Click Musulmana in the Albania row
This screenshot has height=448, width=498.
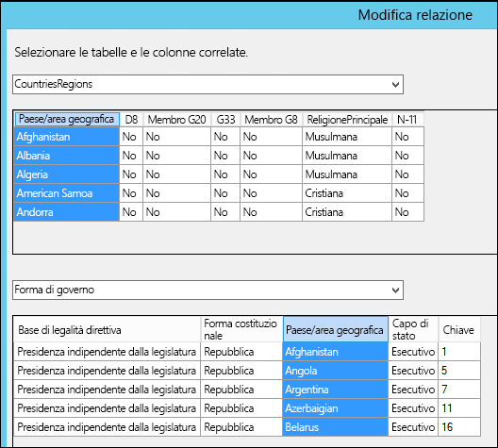click(347, 156)
